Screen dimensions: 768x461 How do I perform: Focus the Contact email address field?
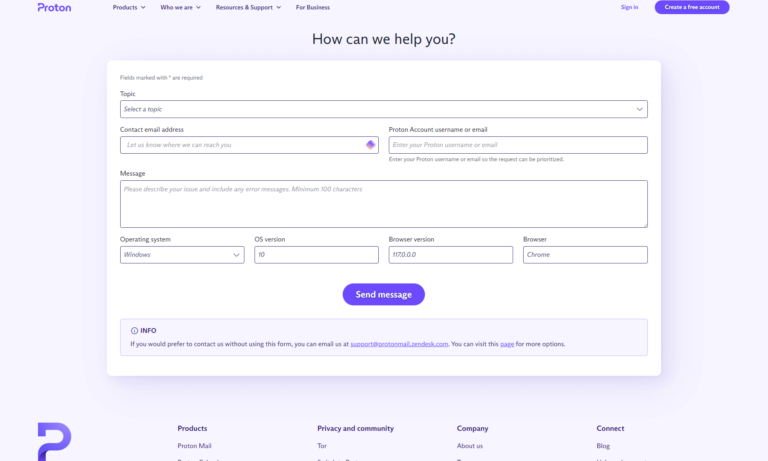(x=240, y=145)
